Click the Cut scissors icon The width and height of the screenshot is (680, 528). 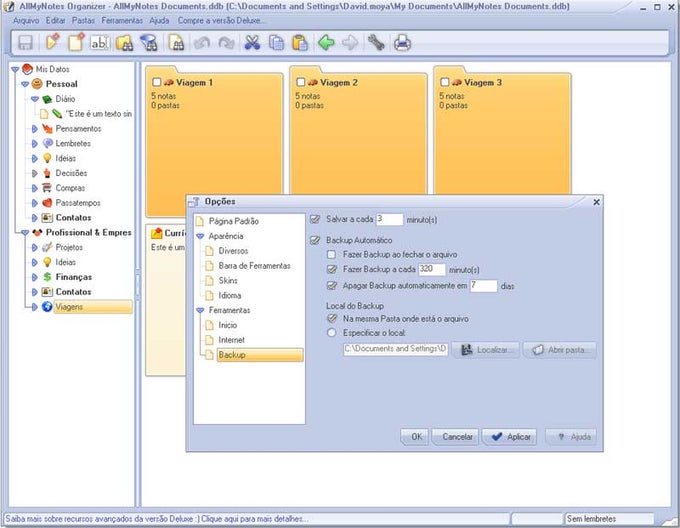[252, 43]
